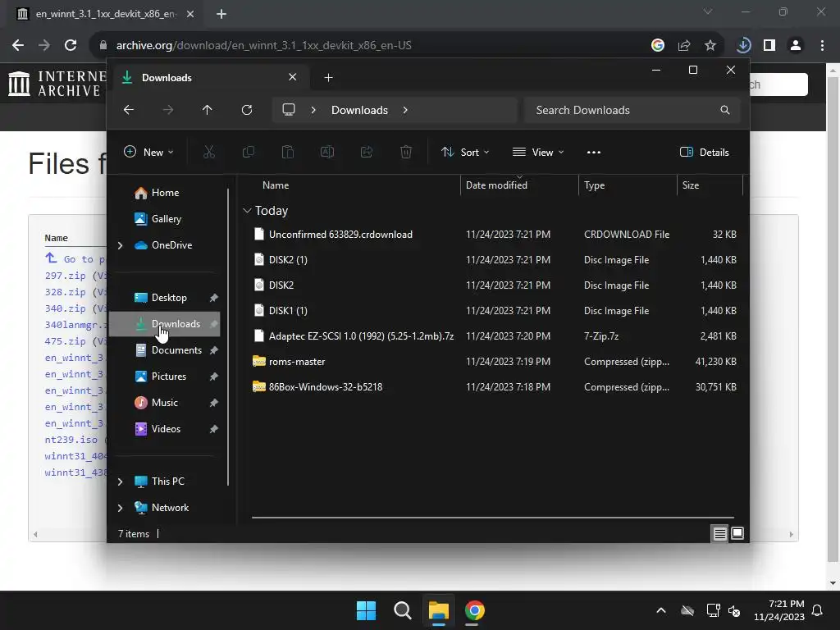Select Documents in quick access

pos(165,350)
